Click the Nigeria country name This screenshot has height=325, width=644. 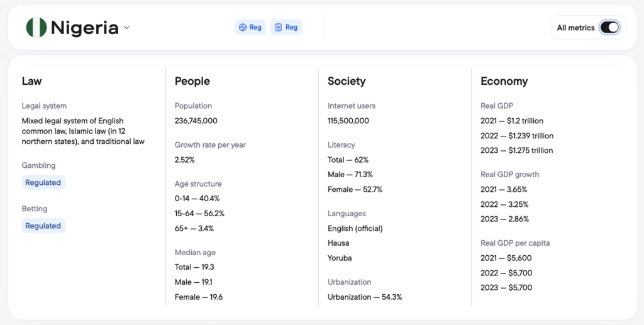click(x=84, y=28)
